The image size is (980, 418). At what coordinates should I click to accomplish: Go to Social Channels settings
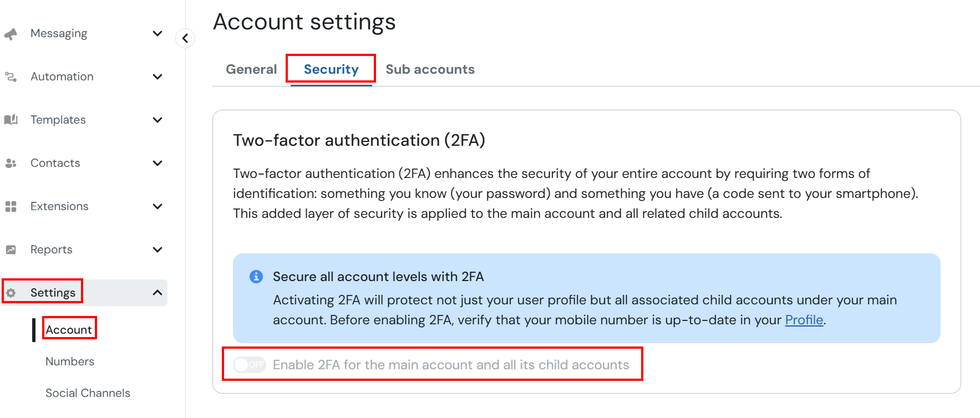click(x=88, y=393)
